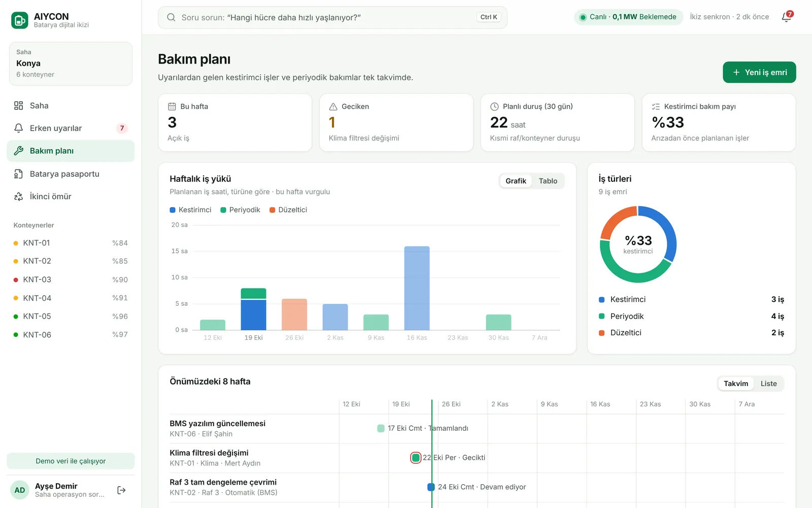Click the 19 Eki stacked bar in chart

click(x=253, y=309)
